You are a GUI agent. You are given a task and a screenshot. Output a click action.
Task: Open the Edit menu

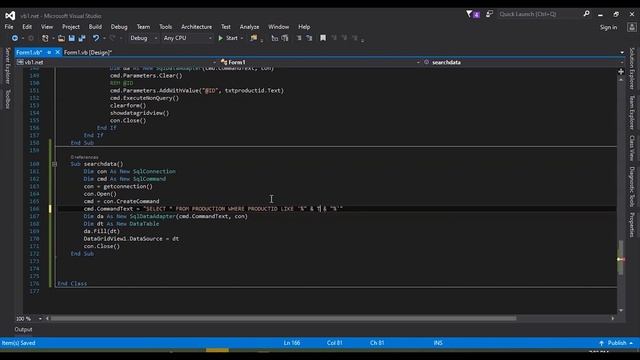coord(27,27)
